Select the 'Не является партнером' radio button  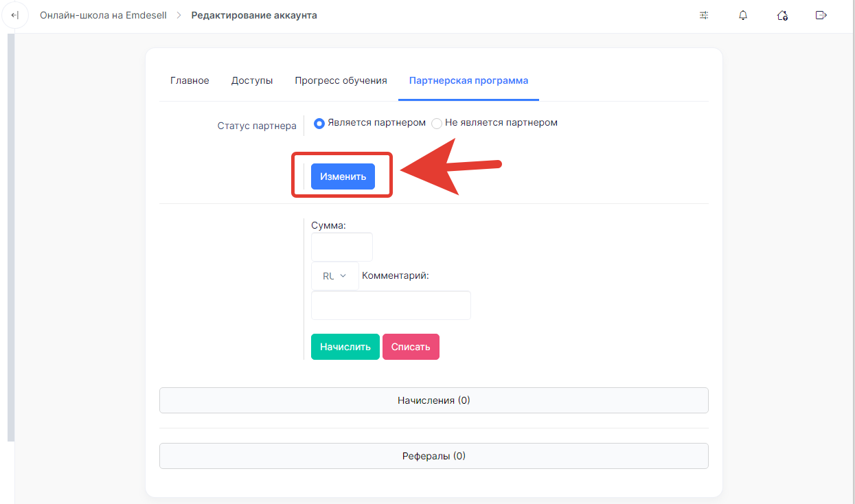pyautogui.click(x=437, y=124)
